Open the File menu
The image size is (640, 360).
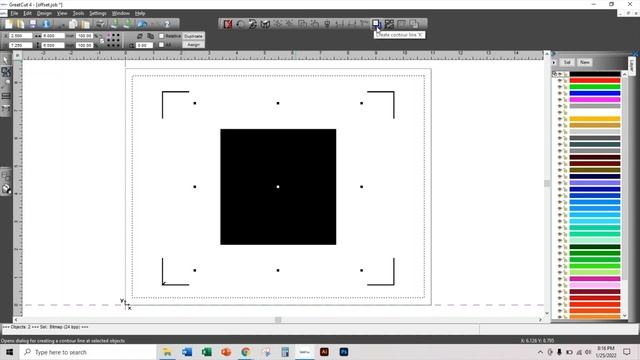click(x=14, y=13)
